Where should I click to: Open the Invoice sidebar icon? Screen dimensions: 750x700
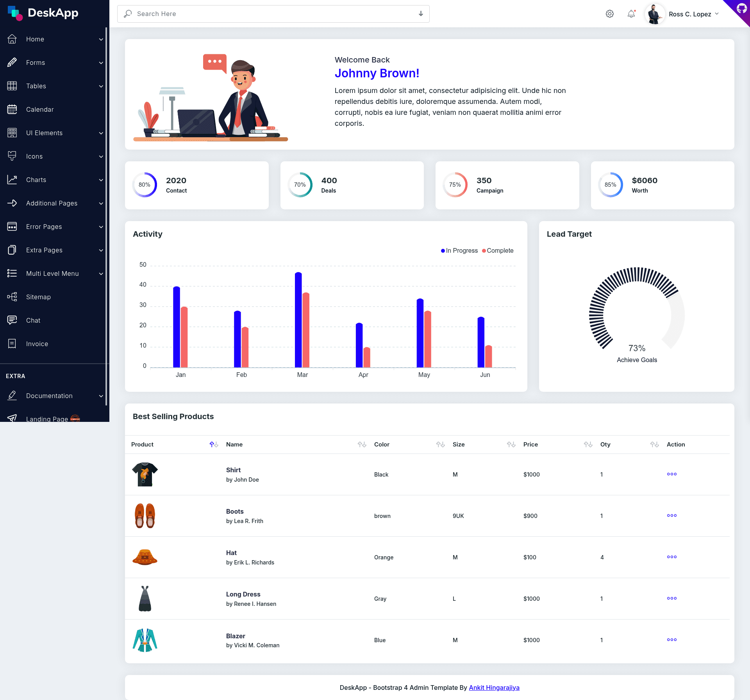pyautogui.click(x=12, y=344)
